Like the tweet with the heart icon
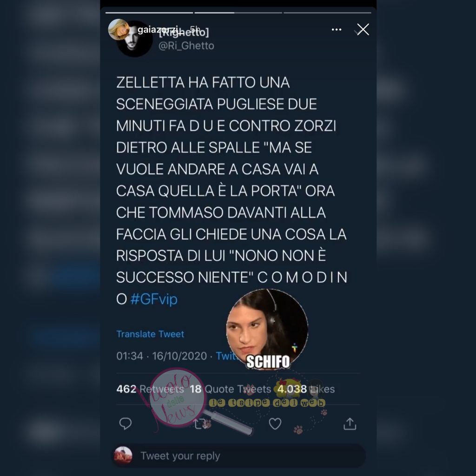The width and height of the screenshot is (476, 476). [275, 423]
